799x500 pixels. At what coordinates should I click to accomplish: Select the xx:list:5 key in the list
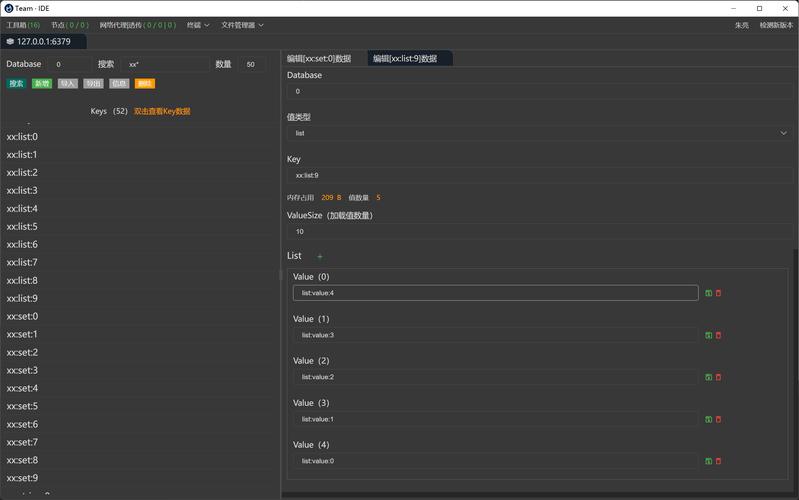[22, 227]
